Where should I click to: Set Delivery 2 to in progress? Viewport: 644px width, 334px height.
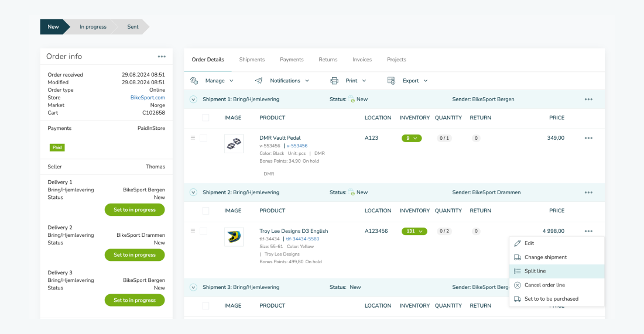[135, 255]
